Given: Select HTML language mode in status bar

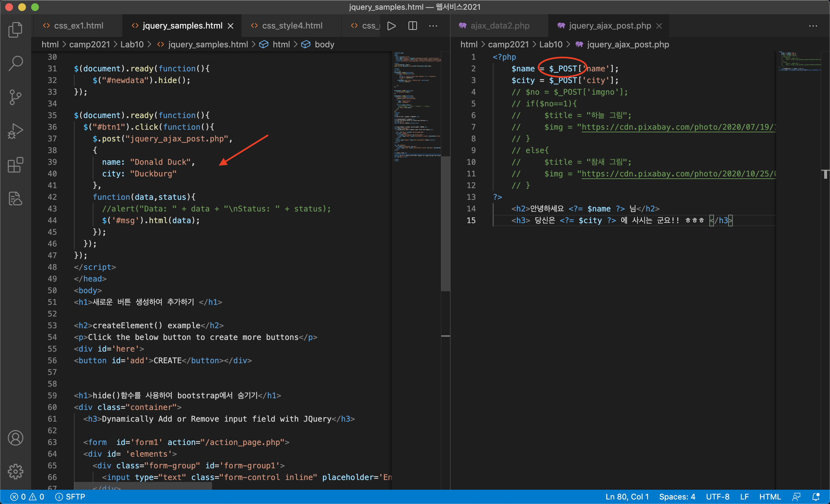Looking at the screenshot, I should pos(770,497).
